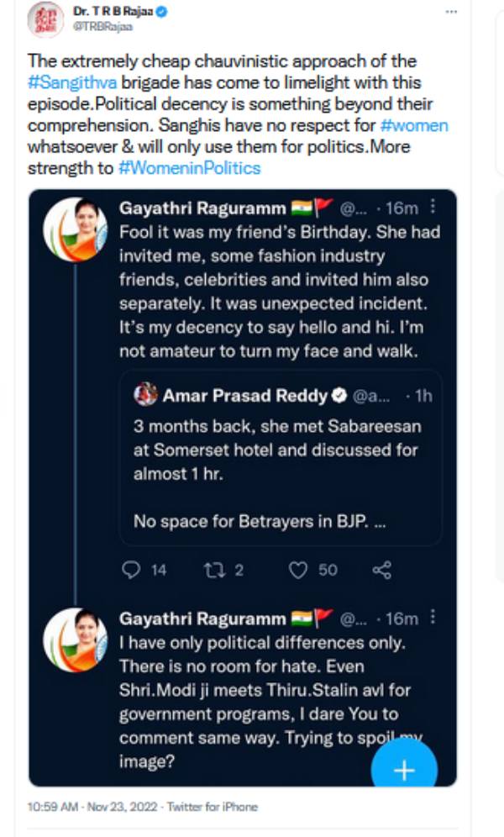
Task: Open the first Gayathri Raguramm profile picture
Action: click(76, 229)
